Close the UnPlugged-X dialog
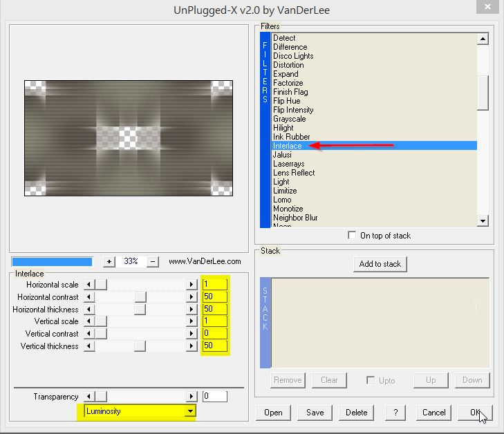 pyautogui.click(x=487, y=7)
